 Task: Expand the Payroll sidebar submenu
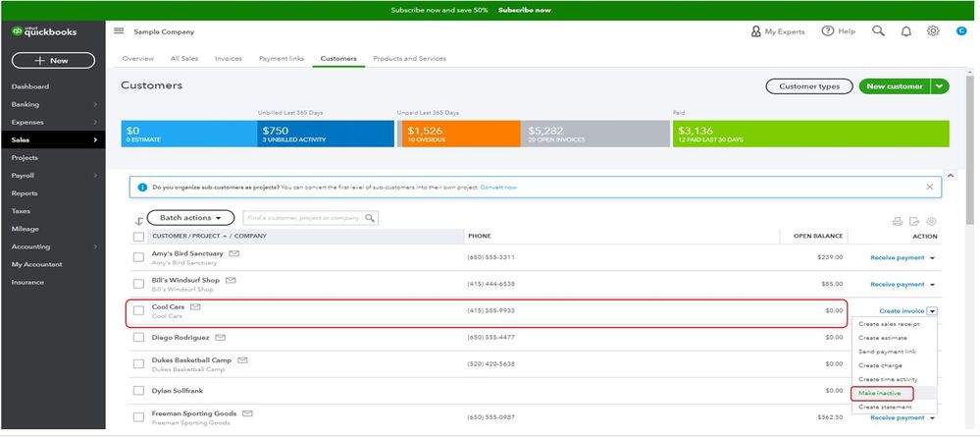(x=95, y=176)
